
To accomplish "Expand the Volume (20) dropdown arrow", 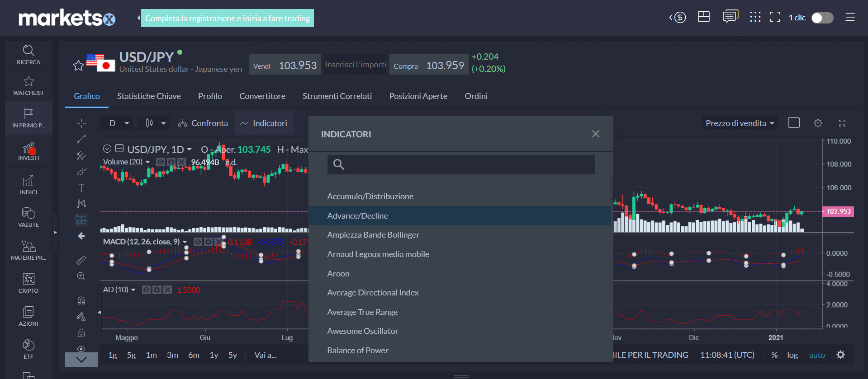I will coord(147,162).
